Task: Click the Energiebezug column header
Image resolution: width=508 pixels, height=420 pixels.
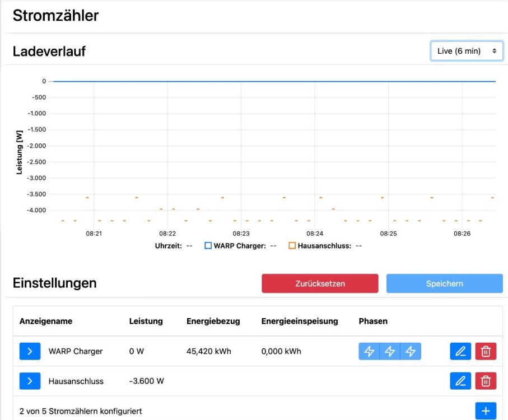Action: 213,321
